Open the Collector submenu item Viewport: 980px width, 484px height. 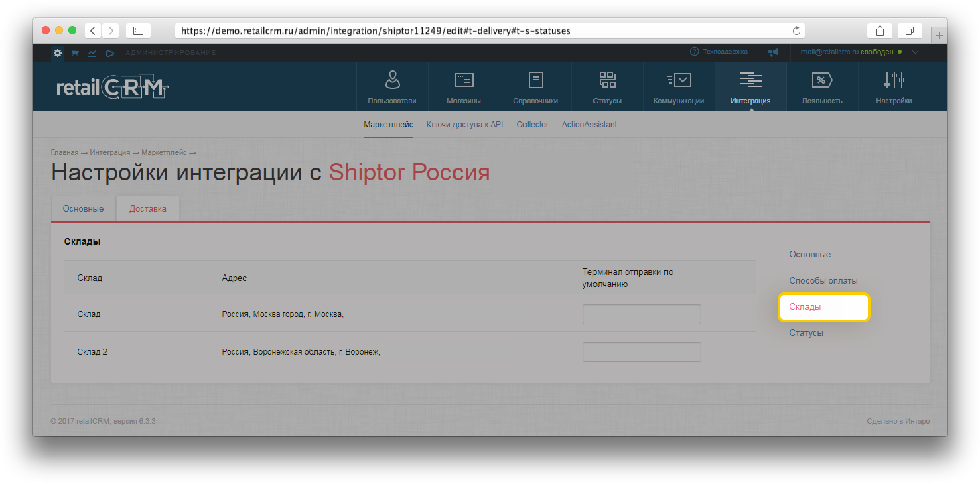pos(533,125)
